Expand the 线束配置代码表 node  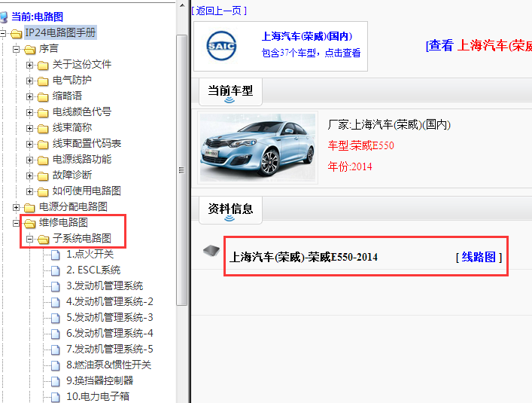pyautogui.click(x=29, y=144)
